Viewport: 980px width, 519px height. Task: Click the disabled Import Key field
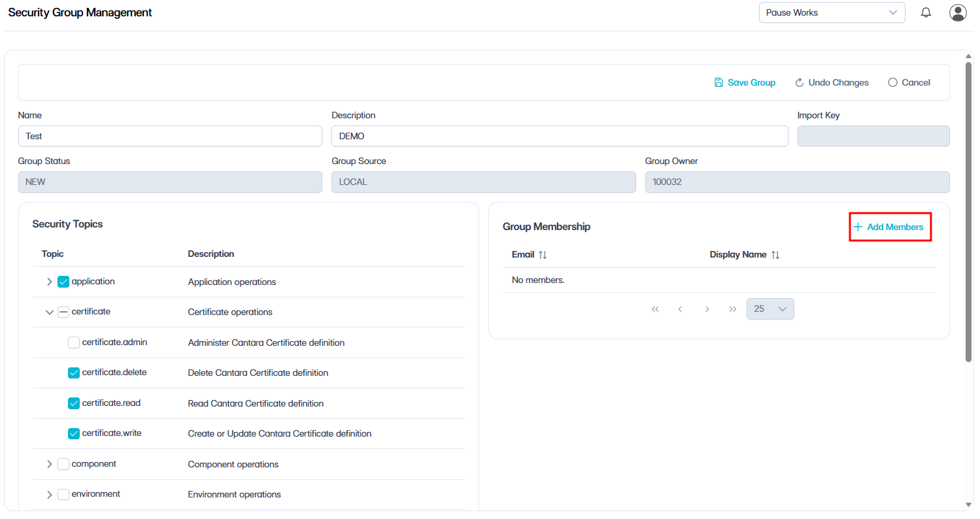(x=873, y=136)
